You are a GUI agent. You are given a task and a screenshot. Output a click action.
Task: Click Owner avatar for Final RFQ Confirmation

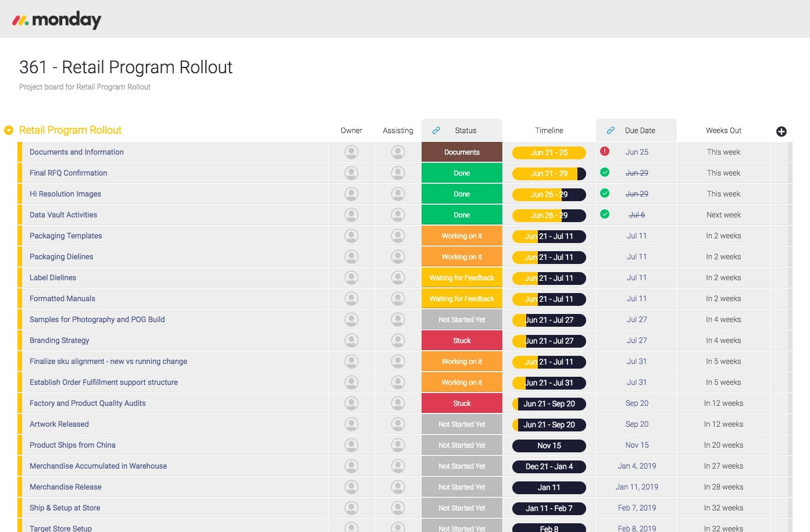[x=351, y=173]
